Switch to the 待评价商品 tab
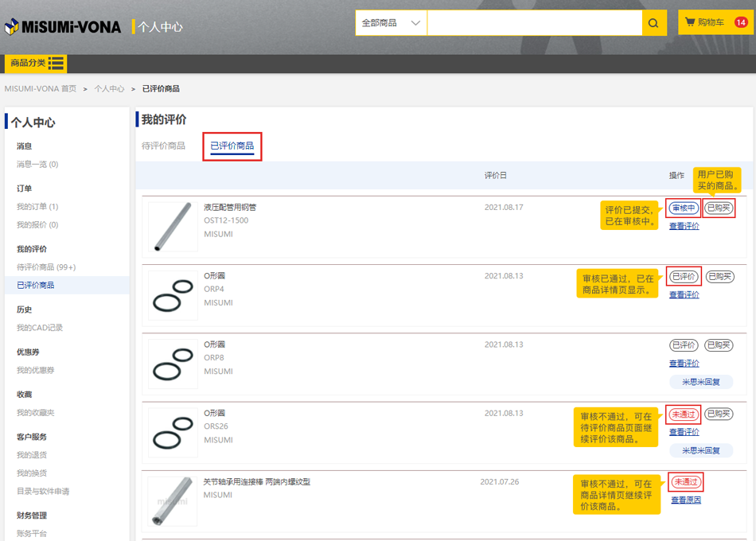This screenshot has height=541, width=756. coord(163,146)
